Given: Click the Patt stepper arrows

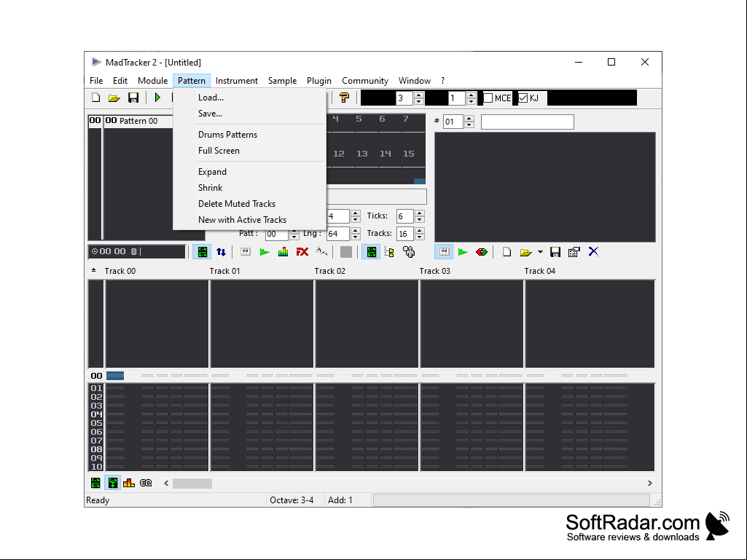Looking at the screenshot, I should 294,234.
